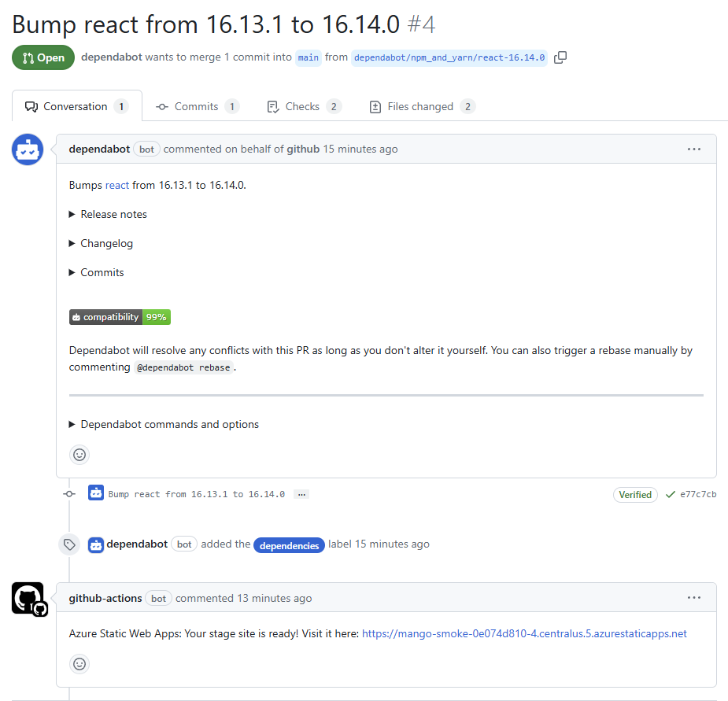Click the 'bot' badge next to github-actions
Screen dimensions: 728x701
pos(158,599)
